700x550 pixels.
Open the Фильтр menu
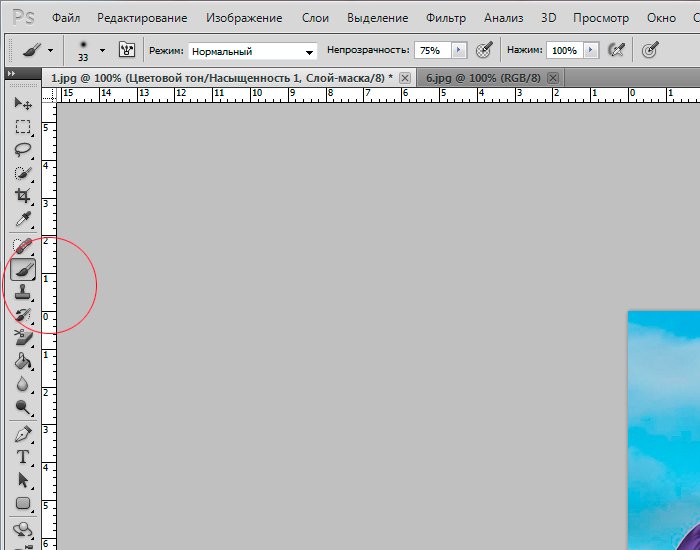tap(445, 18)
